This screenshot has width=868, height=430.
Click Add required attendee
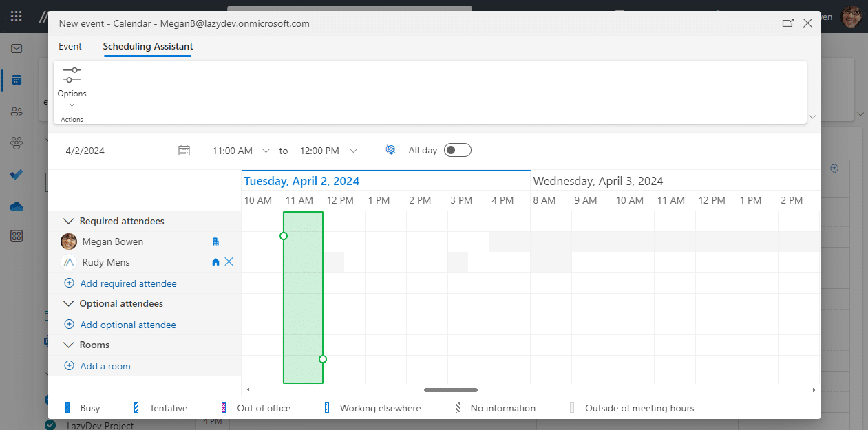coord(128,283)
